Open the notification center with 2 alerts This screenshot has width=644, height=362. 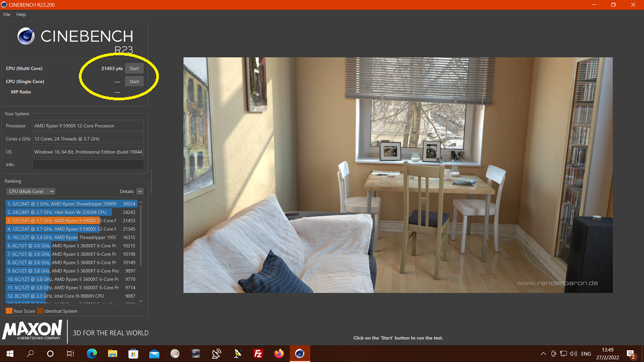point(632,354)
